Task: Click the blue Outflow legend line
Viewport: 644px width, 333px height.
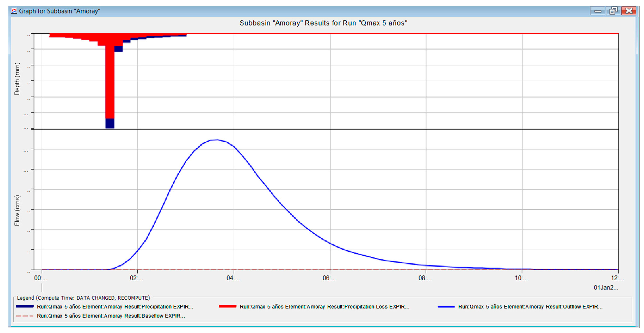Action: click(446, 307)
